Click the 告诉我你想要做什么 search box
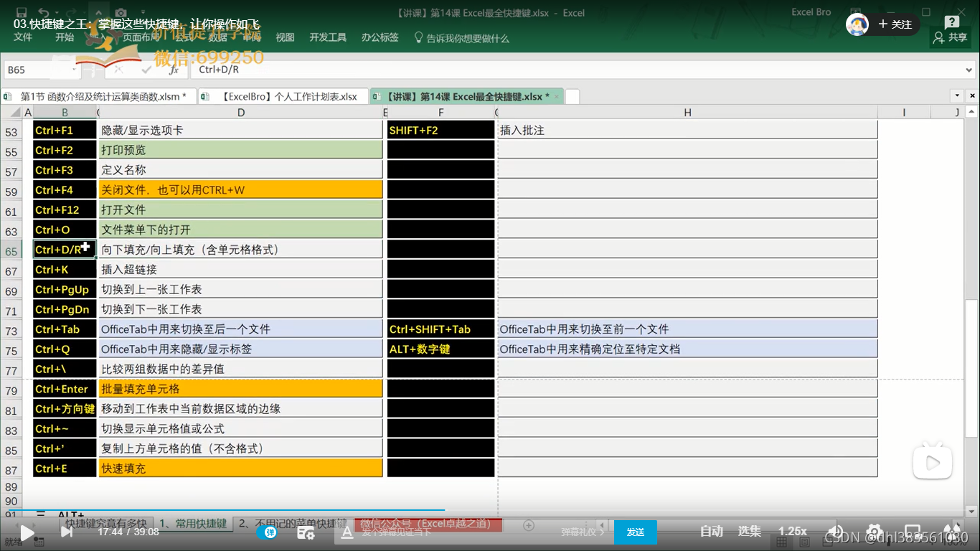 point(462,38)
